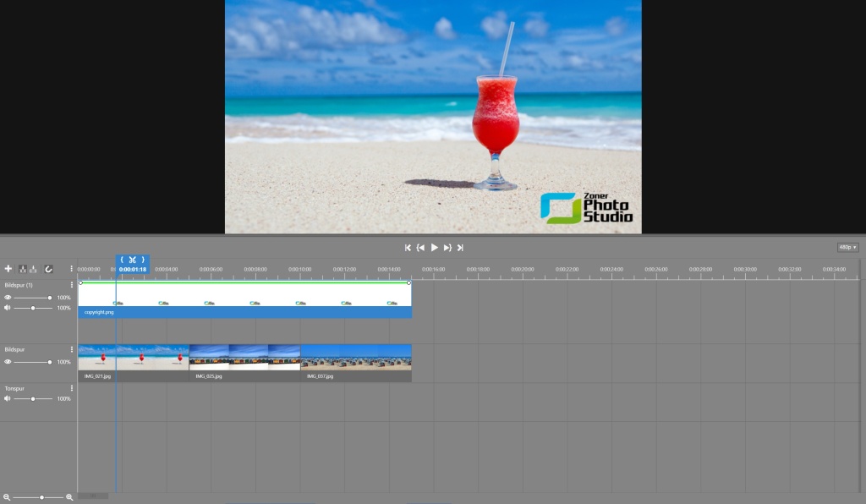
Task: Open three-dot menu for Bildspur (1) track
Action: tap(72, 285)
